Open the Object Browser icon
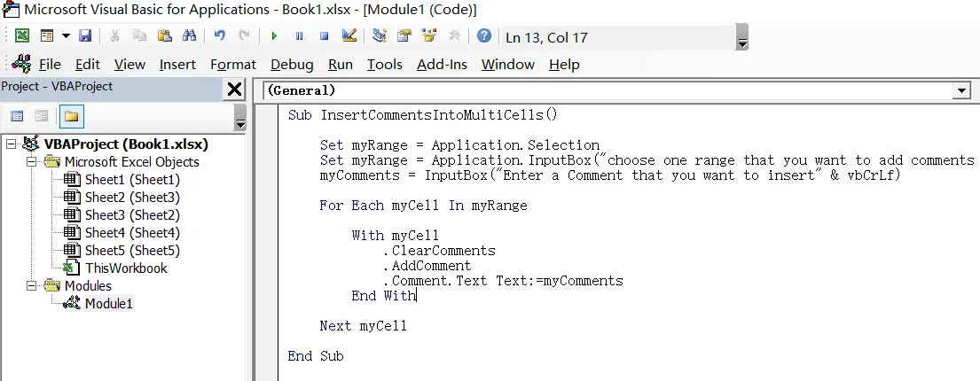The height and width of the screenshot is (381, 980). (x=429, y=36)
